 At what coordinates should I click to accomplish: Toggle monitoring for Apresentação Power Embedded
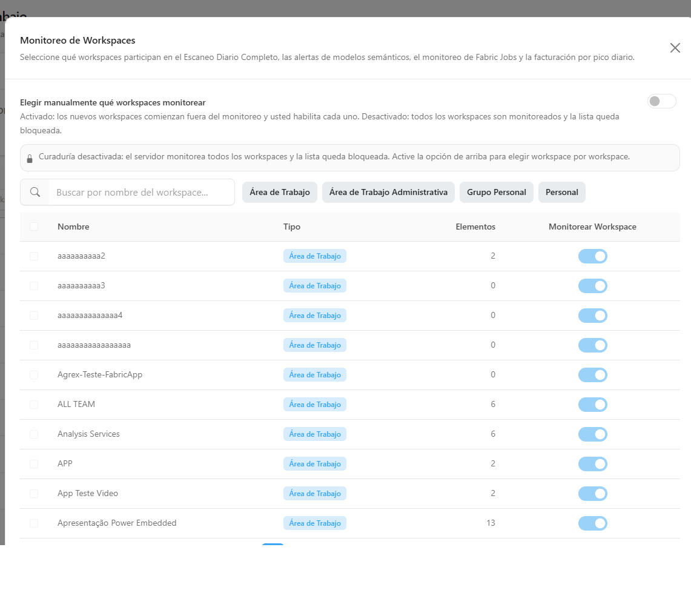click(593, 523)
